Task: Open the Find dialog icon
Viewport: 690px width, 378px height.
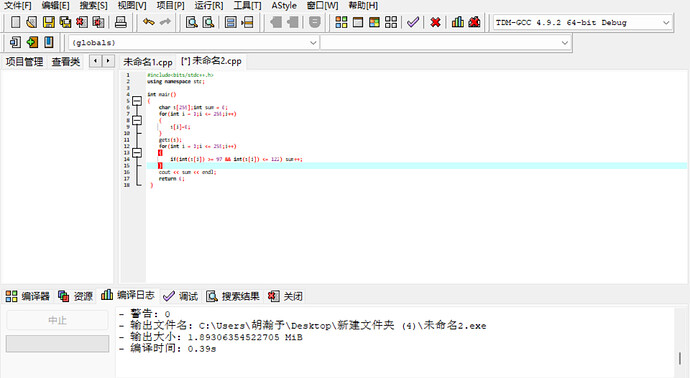Action: (x=191, y=22)
